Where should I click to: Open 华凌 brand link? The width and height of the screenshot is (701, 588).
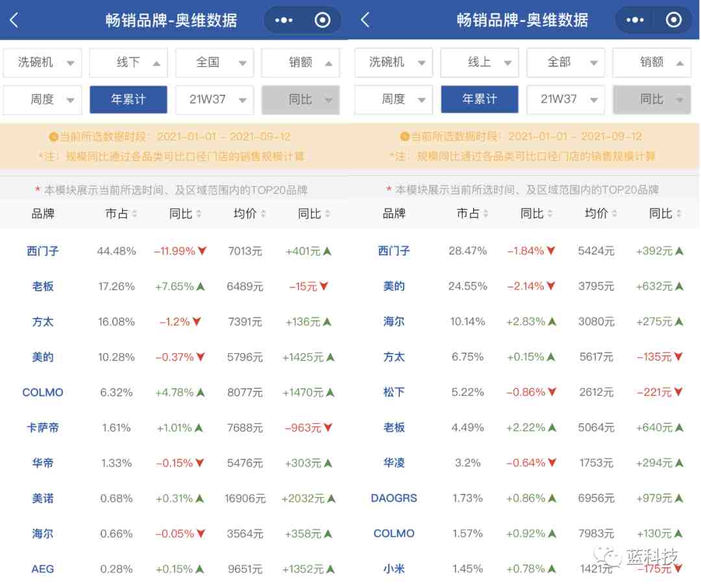tap(394, 463)
